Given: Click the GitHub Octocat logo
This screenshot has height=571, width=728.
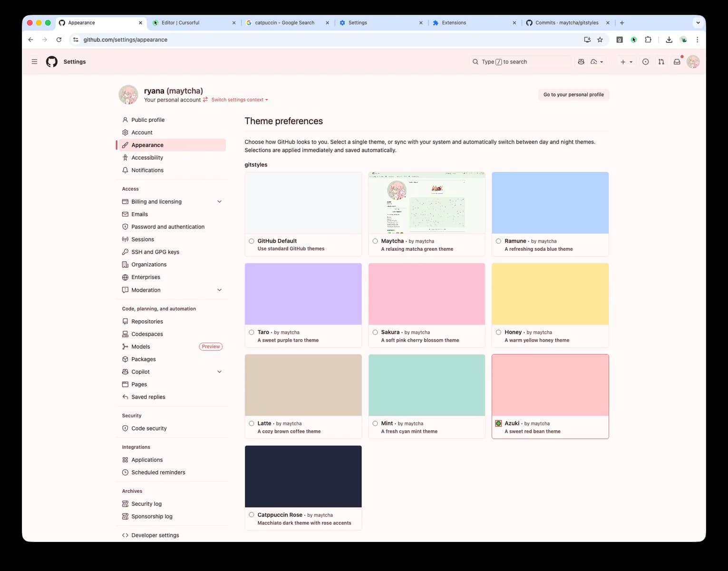Looking at the screenshot, I should coord(52,62).
